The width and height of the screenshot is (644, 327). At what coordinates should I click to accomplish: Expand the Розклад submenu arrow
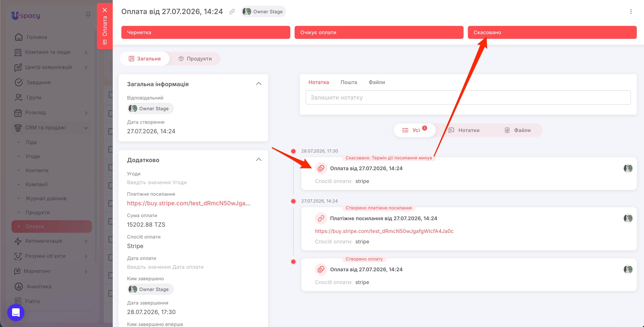click(86, 113)
